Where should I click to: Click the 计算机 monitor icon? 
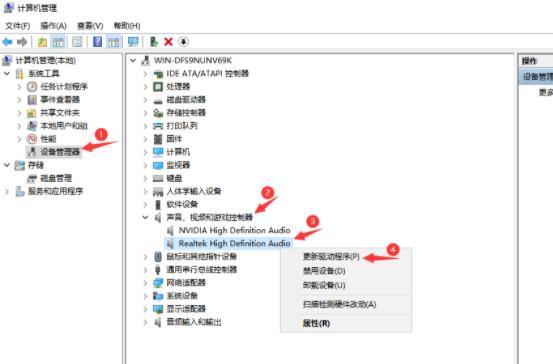(x=158, y=152)
